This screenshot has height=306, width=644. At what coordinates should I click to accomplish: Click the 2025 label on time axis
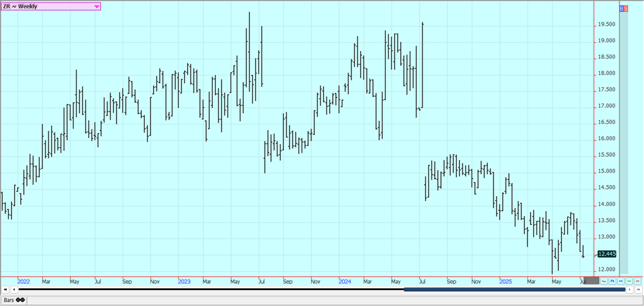click(505, 281)
